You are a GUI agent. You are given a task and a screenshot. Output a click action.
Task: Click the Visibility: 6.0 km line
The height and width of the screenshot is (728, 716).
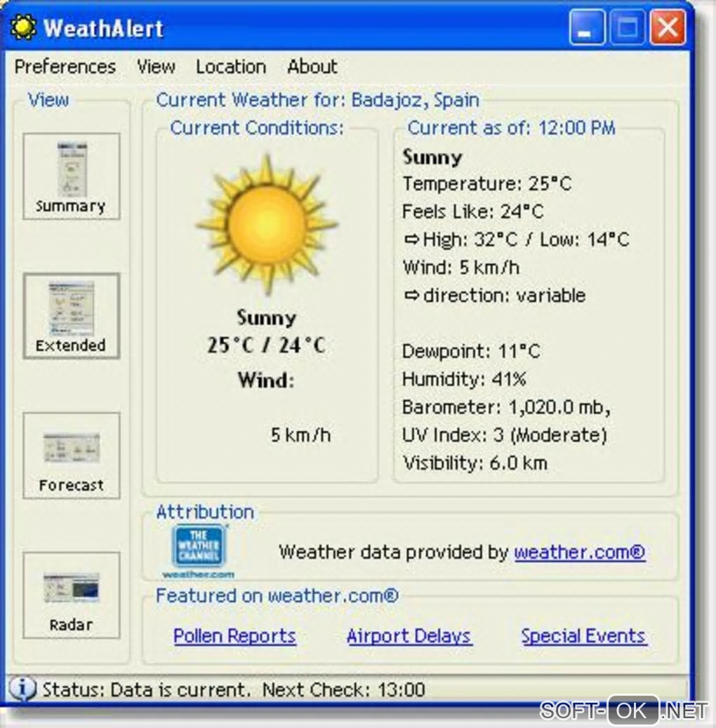pyautogui.click(x=475, y=463)
